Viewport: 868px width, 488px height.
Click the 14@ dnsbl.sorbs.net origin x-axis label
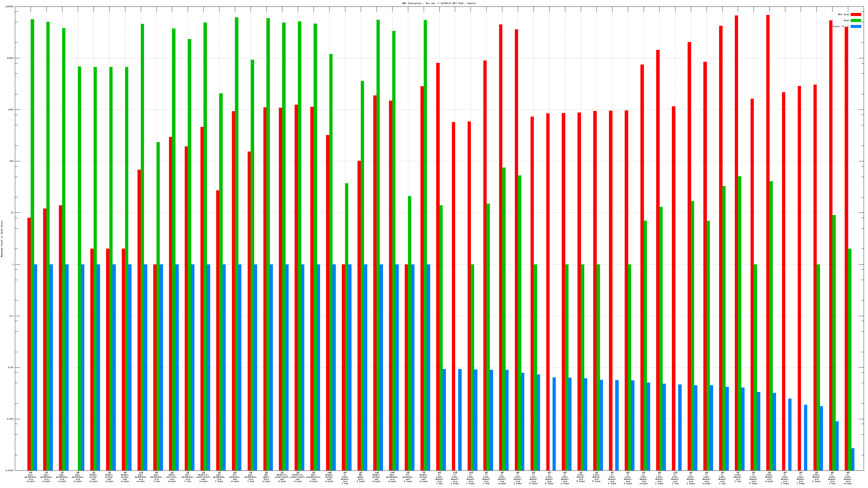(329, 477)
